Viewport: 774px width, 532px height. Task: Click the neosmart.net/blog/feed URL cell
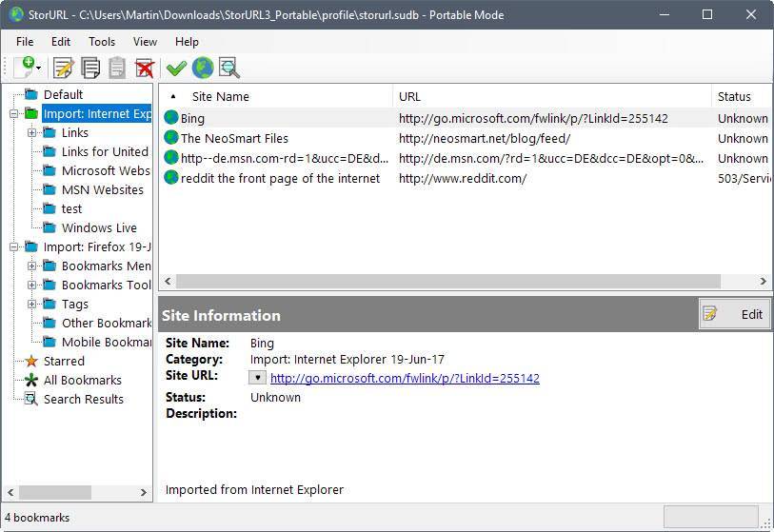point(485,138)
